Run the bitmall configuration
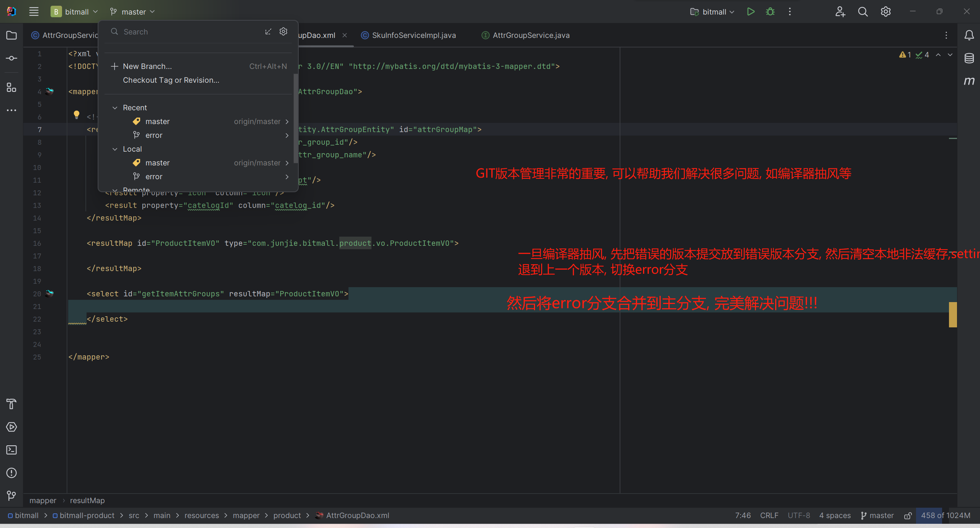Screen dimensions: 980x528 tap(751, 11)
